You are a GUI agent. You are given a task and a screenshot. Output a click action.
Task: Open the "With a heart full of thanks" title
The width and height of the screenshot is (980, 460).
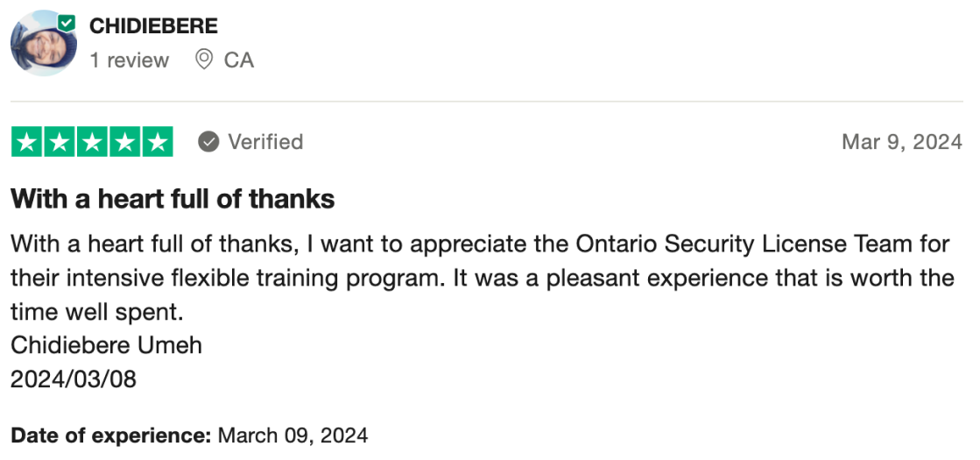(173, 199)
